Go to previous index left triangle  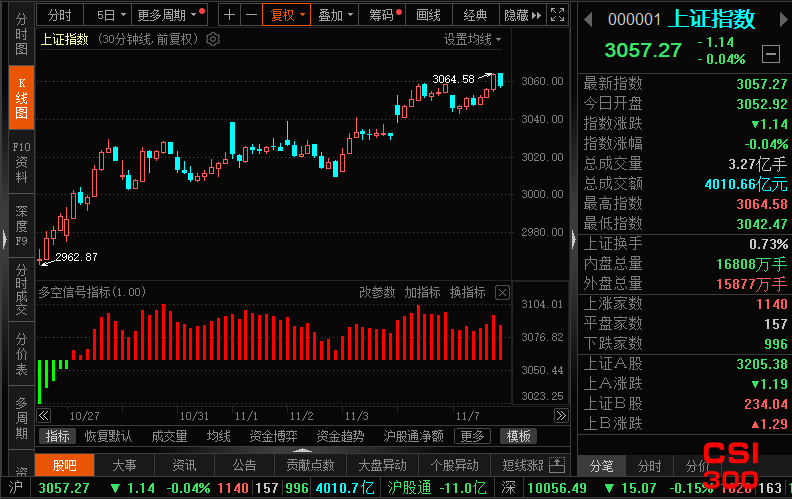588,20
